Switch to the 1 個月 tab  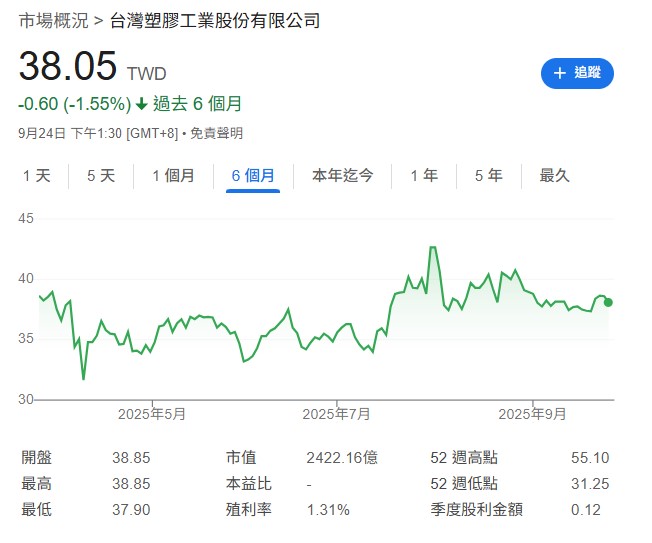(x=173, y=175)
